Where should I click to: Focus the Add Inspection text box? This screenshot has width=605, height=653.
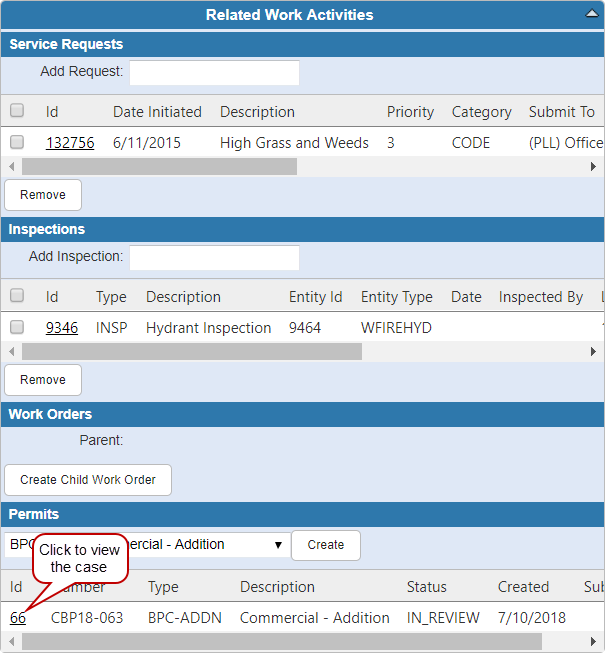pos(214,258)
